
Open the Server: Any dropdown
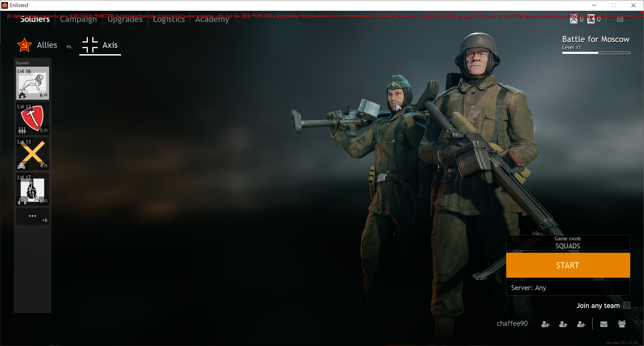[x=568, y=288]
